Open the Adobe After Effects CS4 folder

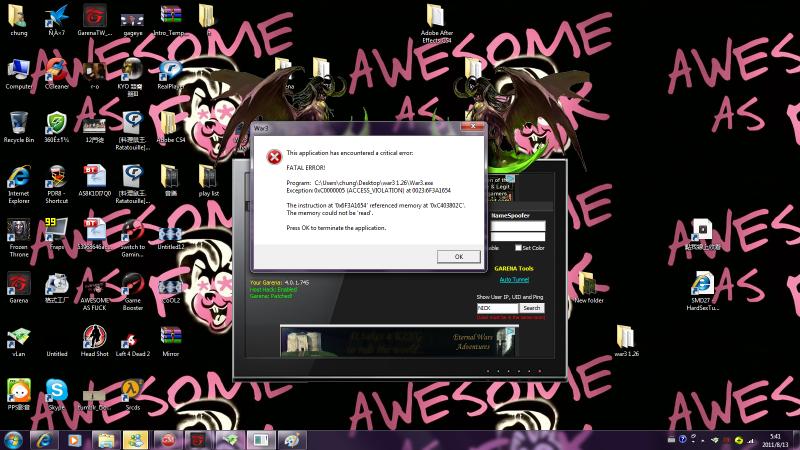[437, 23]
